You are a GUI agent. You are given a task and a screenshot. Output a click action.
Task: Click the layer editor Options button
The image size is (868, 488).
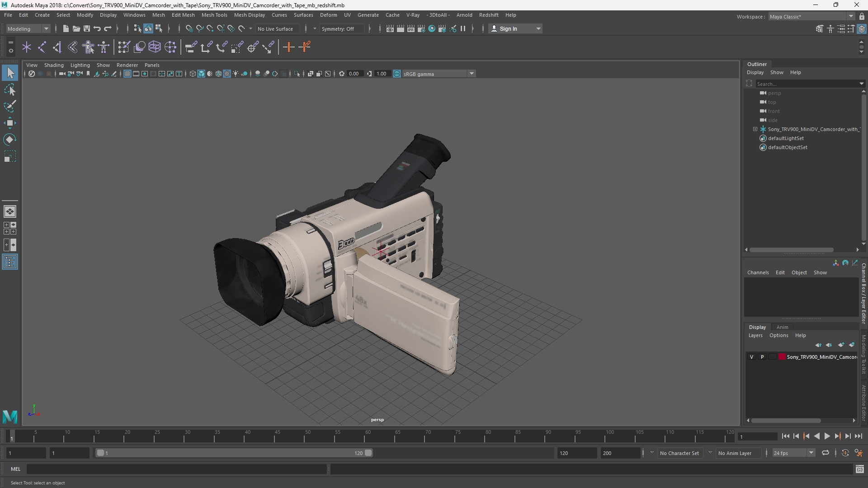click(778, 335)
